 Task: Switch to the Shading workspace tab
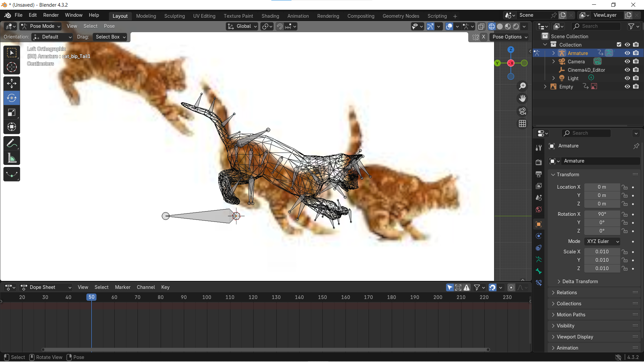270,16
